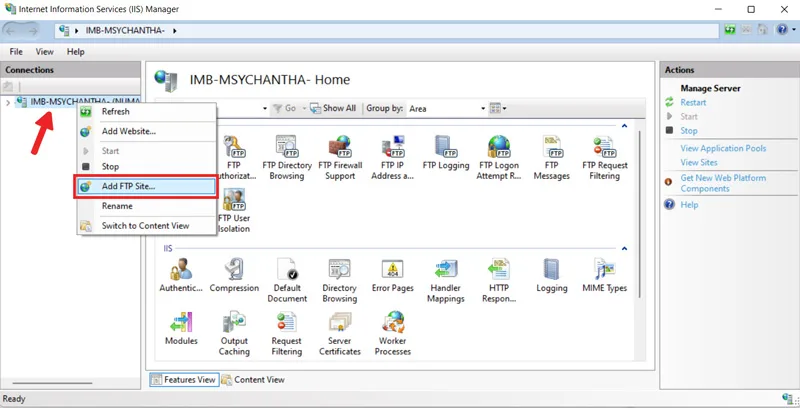The height and width of the screenshot is (408, 800).
Task: Open the FTP Messages feature
Action: click(x=552, y=158)
